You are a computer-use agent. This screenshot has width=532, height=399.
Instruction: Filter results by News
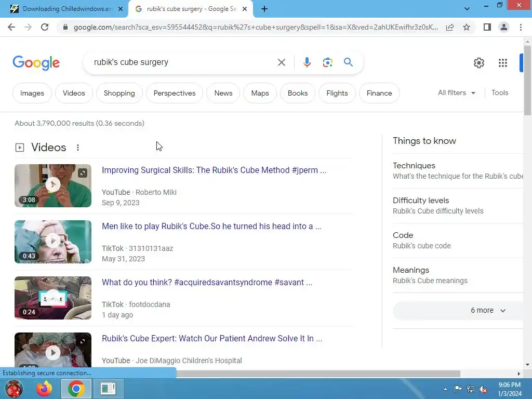pyautogui.click(x=223, y=93)
